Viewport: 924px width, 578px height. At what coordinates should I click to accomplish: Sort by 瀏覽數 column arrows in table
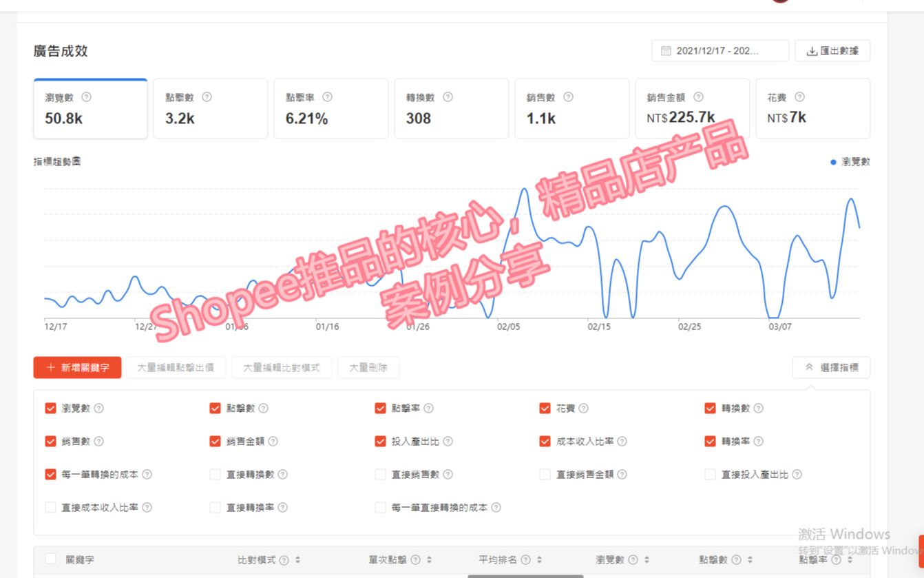click(x=647, y=560)
